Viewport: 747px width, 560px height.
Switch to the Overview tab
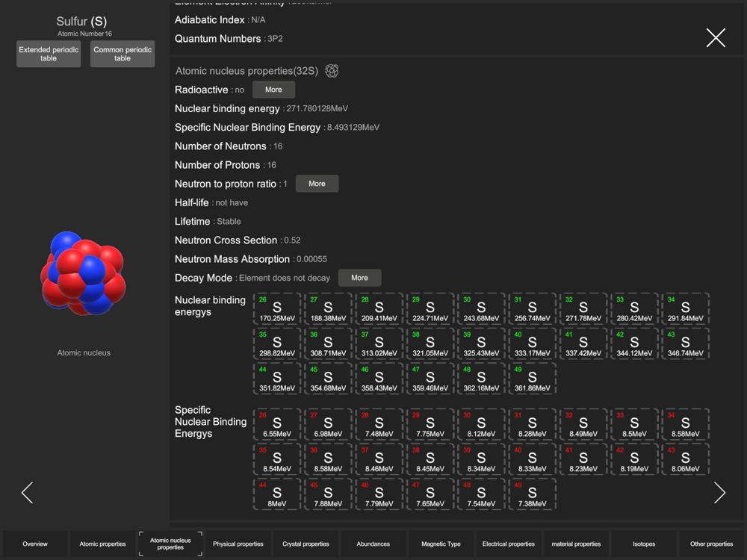point(35,544)
